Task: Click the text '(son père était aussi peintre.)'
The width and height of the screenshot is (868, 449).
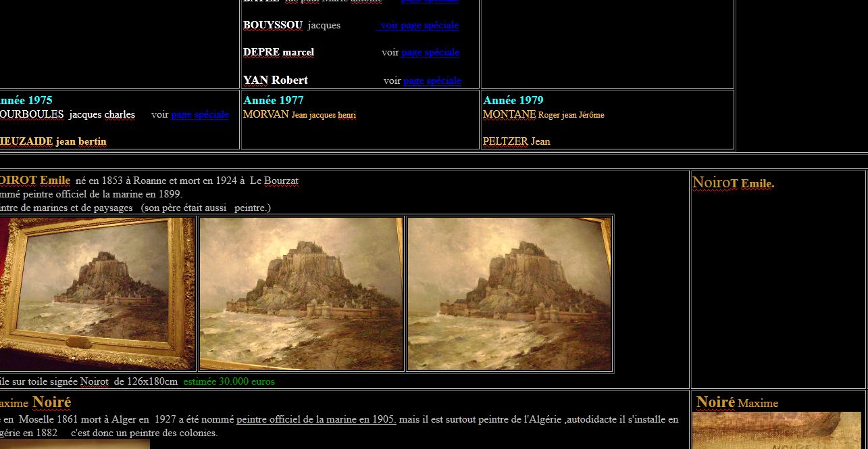Action: tap(206, 208)
